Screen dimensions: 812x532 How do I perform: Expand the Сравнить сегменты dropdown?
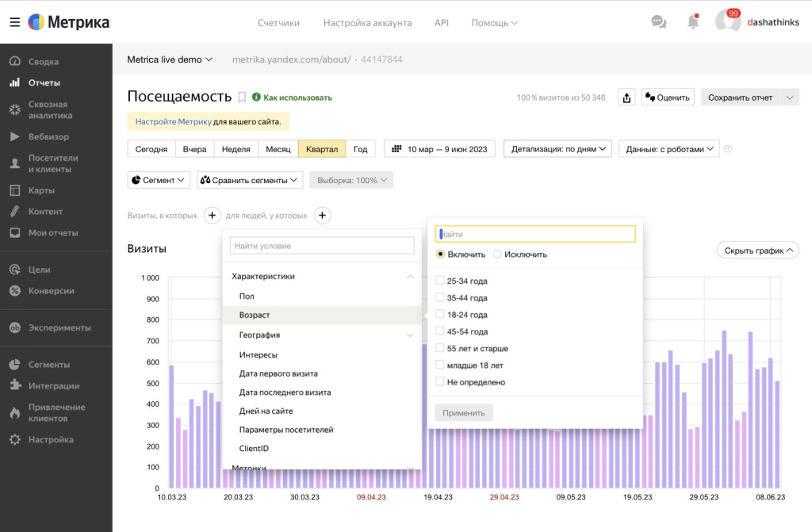(x=250, y=180)
